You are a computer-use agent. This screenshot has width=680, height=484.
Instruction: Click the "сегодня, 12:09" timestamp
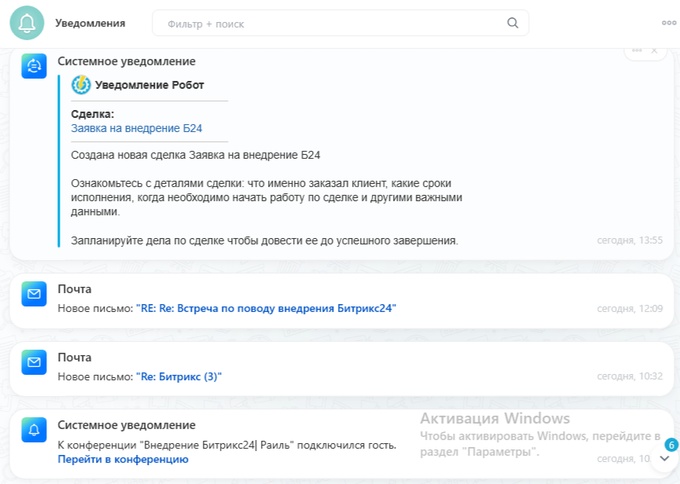pos(630,308)
